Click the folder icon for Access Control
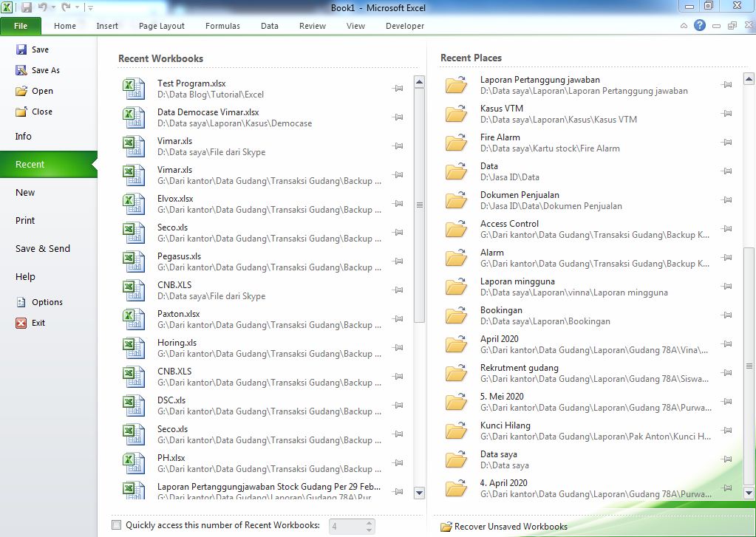 click(456, 228)
